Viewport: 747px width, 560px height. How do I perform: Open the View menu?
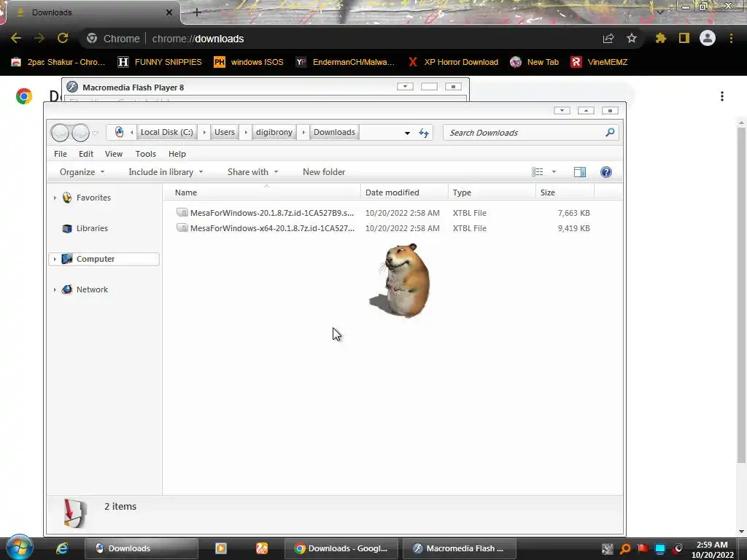pos(113,154)
